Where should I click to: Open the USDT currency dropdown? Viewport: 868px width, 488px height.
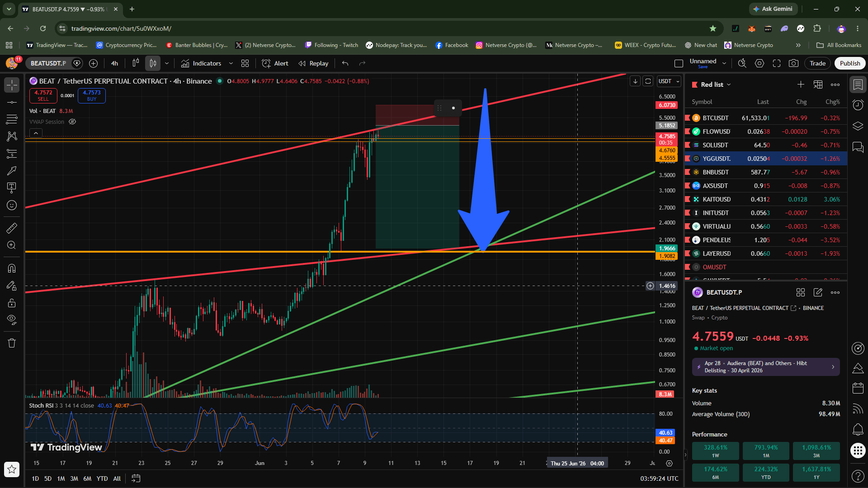pos(669,81)
